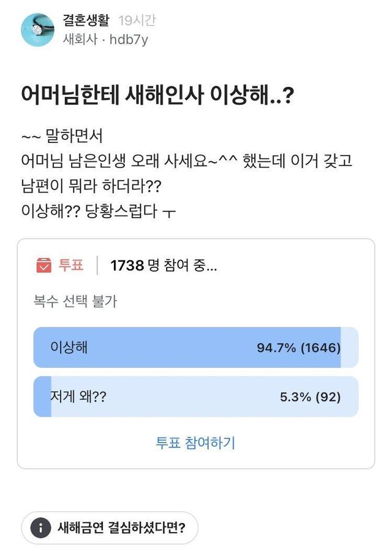Tap the 새회사 company label
Viewport: 392px width, 551px height.
80,40
